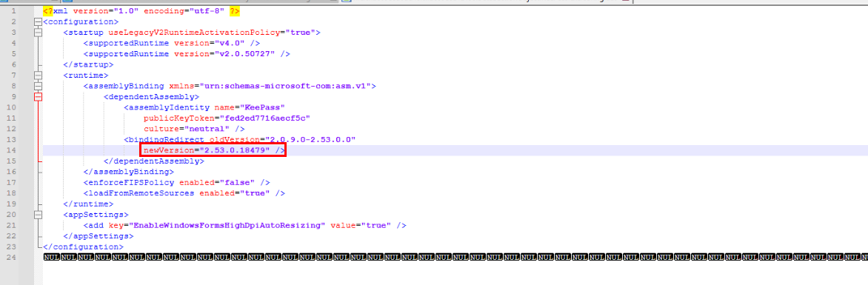Collapse the runtime element fold marker
This screenshot has width=868, height=285.
click(x=38, y=76)
